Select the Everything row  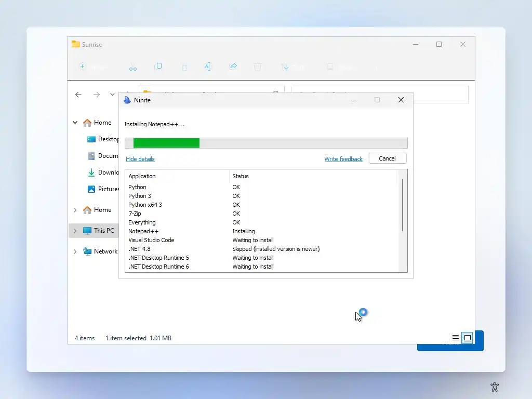261,222
